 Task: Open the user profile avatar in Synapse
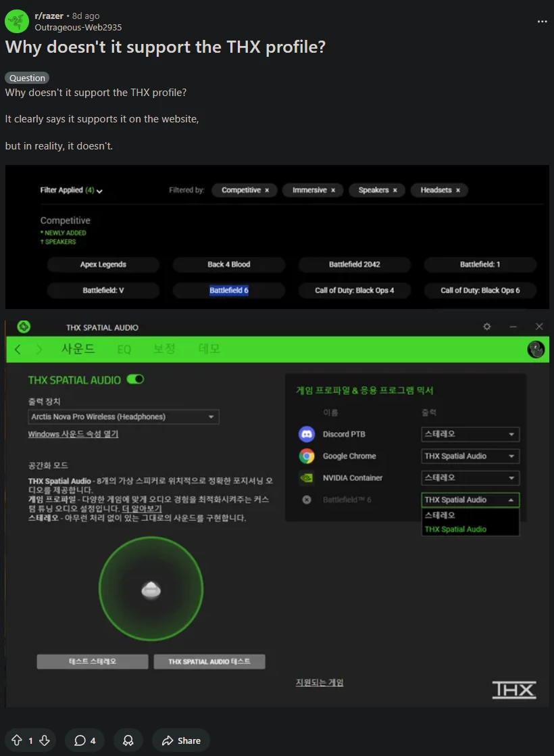(536, 349)
